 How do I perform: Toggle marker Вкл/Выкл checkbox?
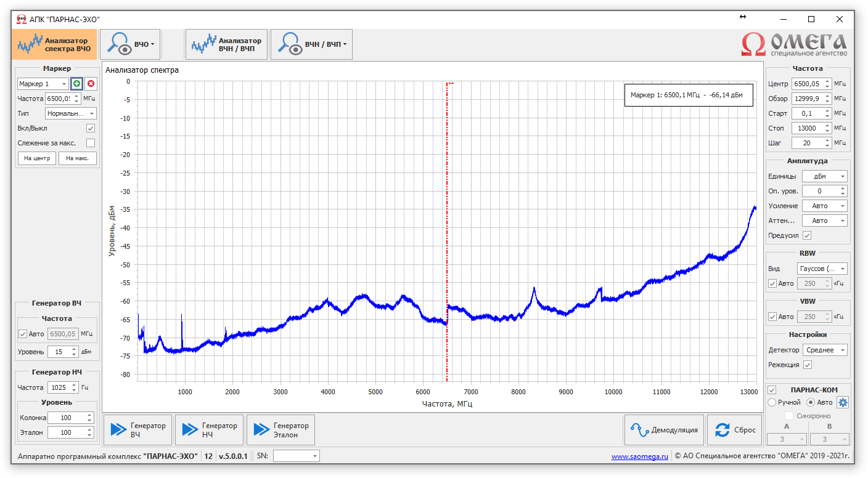[x=91, y=128]
